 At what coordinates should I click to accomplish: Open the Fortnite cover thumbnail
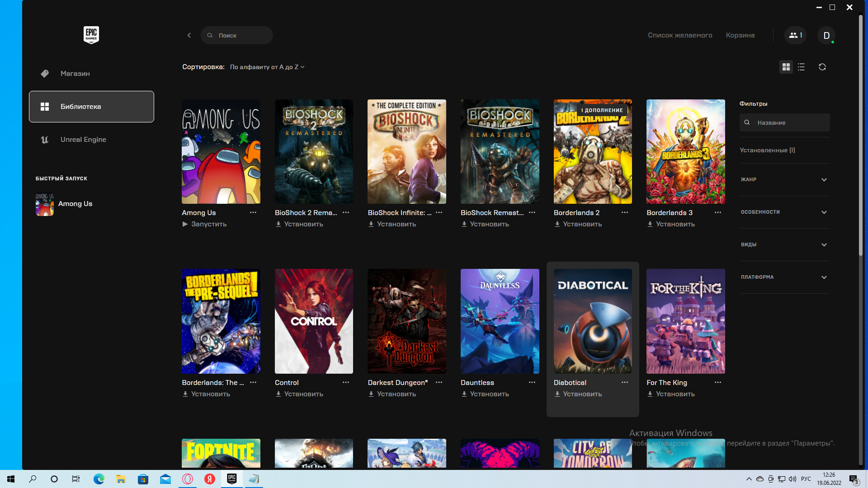tap(221, 453)
